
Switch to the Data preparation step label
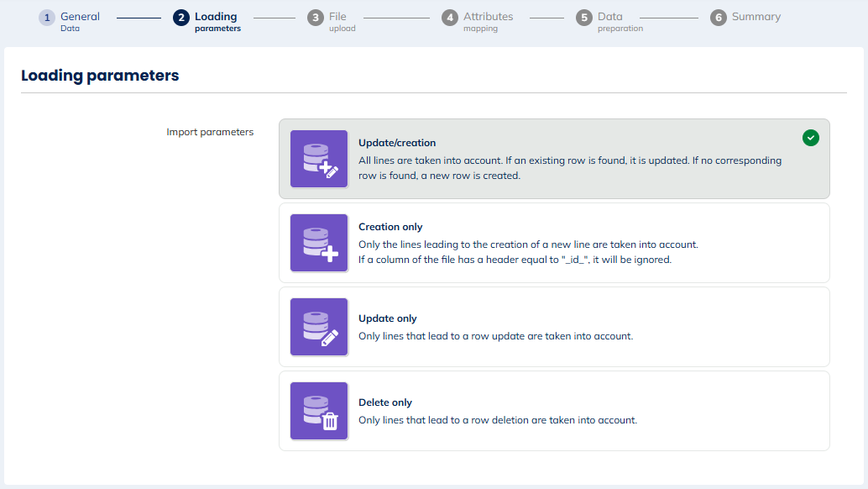point(620,21)
